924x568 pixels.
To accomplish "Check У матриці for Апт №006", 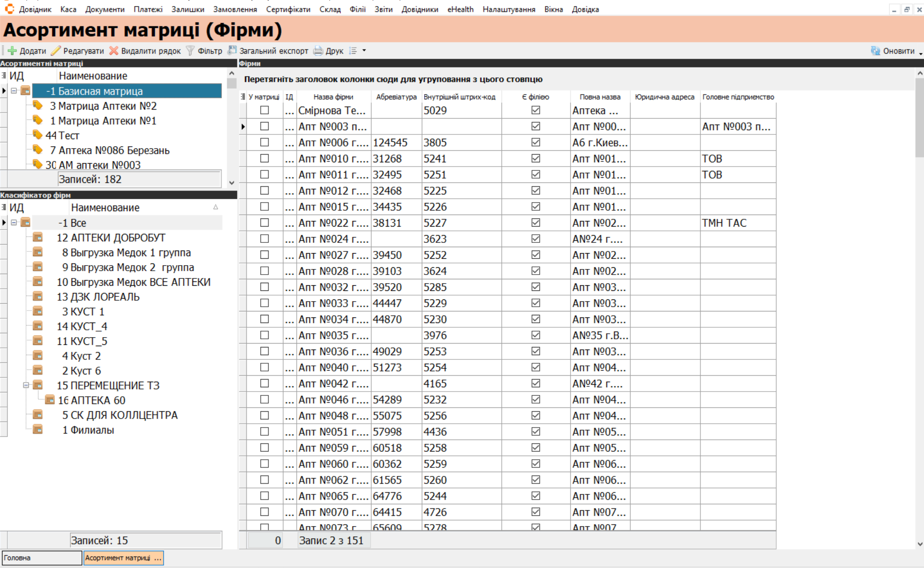I will tap(264, 142).
